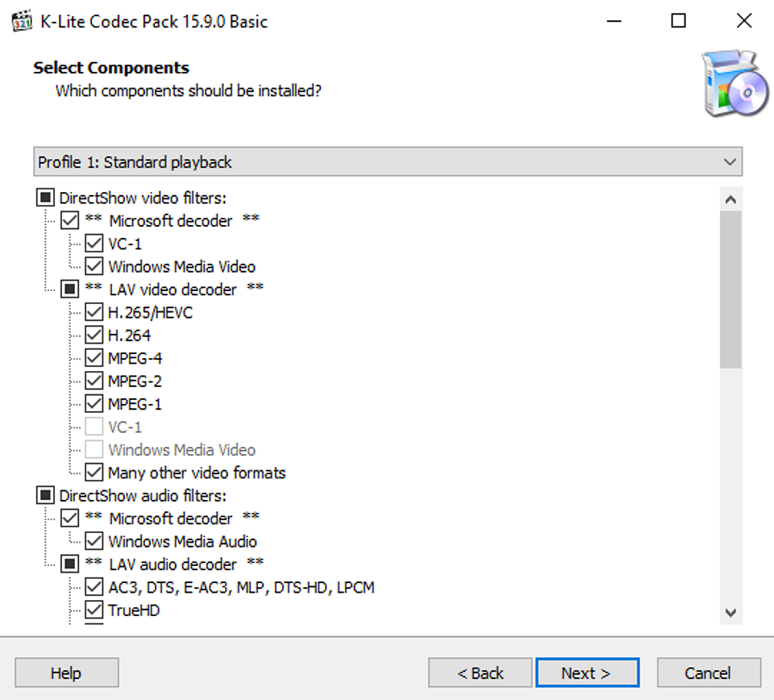Select the DirectShow audio filters label

[143, 496]
